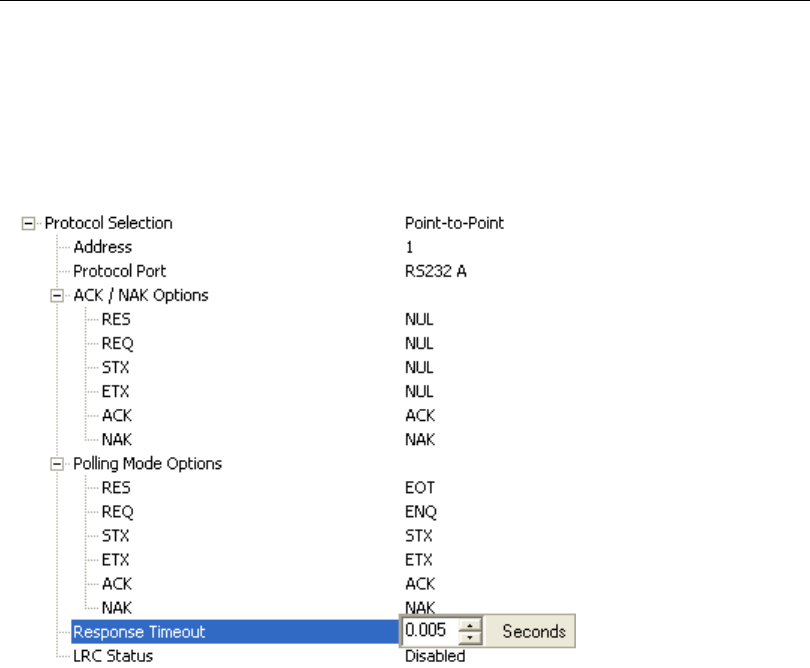
Task: Collapse the Protocol Selection tree node
Action: pyautogui.click(x=28, y=224)
